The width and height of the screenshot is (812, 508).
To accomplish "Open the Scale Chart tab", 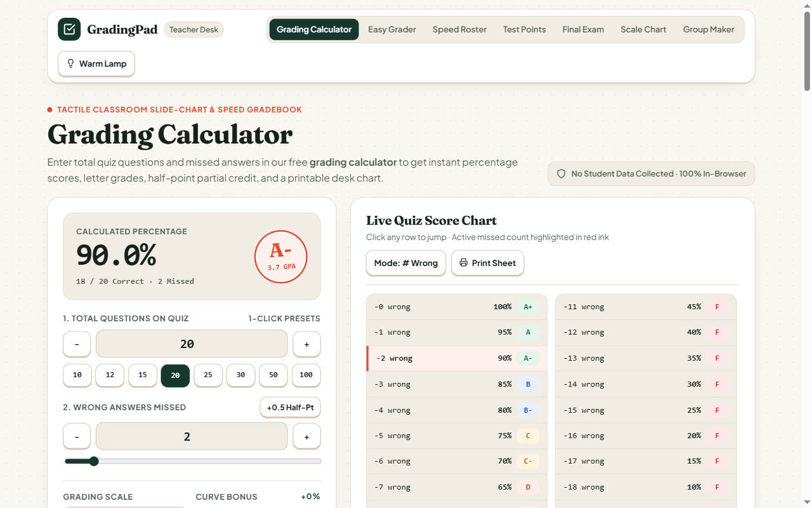I will [x=643, y=29].
